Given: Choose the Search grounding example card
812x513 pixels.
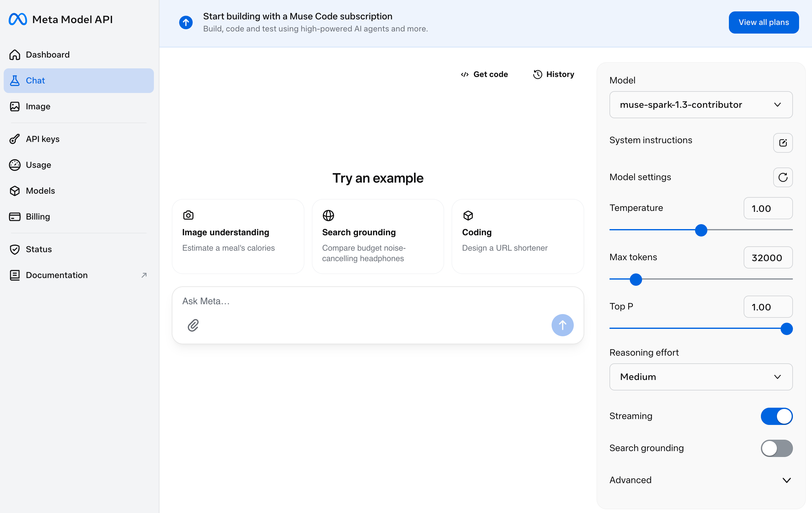Looking at the screenshot, I should click(378, 236).
